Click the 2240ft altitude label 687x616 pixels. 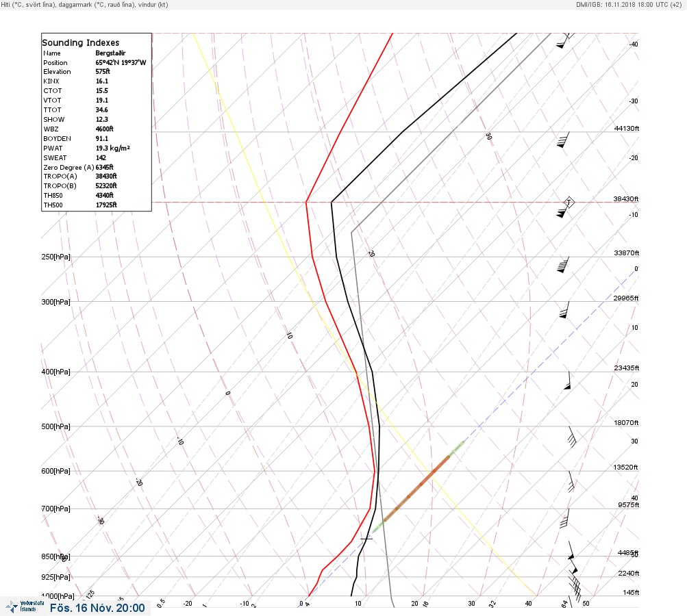[x=629, y=573]
